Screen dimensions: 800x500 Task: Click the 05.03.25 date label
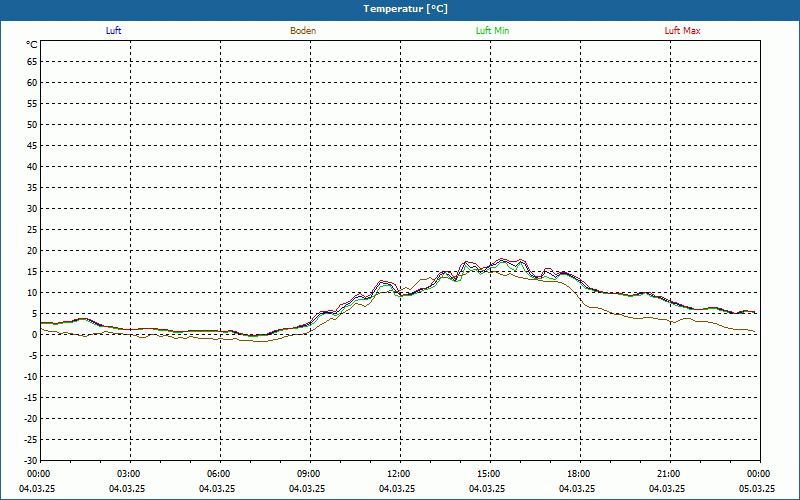pos(757,489)
